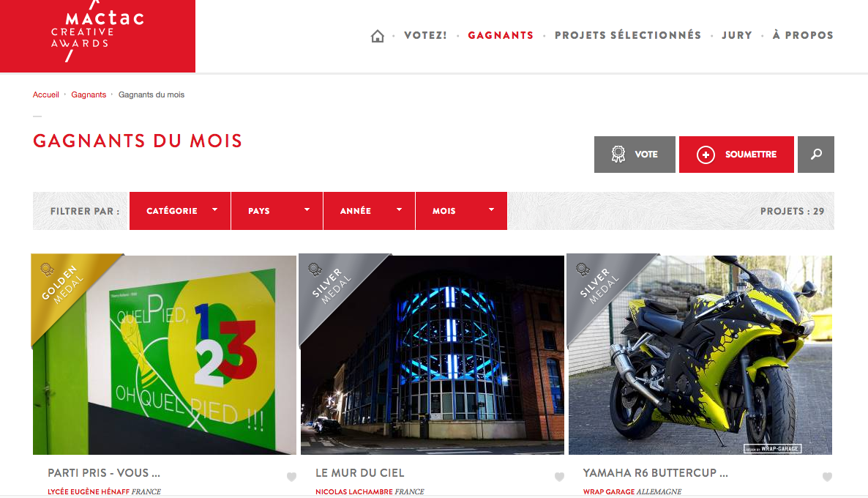Expand the Catégorie filter dropdown
Image resolution: width=868 pixels, height=498 pixels.
[180, 210]
